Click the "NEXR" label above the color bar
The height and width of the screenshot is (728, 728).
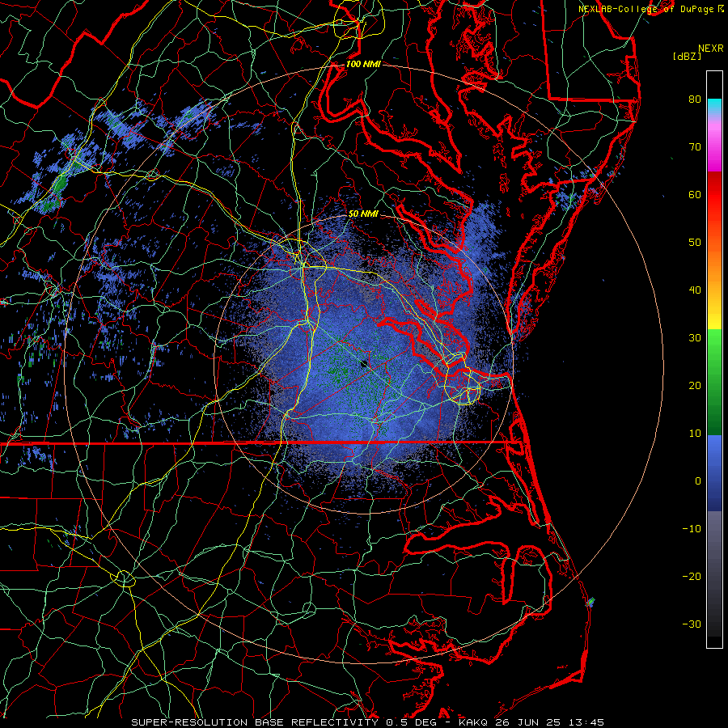pyautogui.click(x=711, y=49)
